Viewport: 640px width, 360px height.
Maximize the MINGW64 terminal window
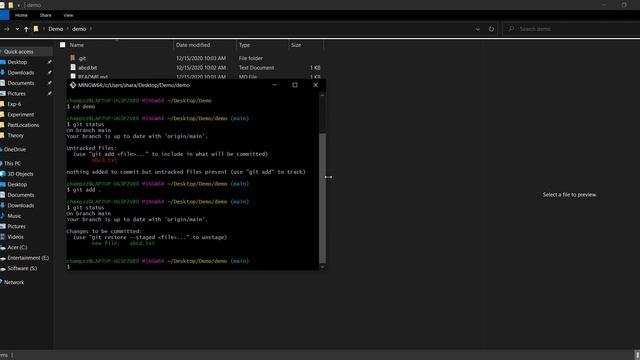coord(295,85)
